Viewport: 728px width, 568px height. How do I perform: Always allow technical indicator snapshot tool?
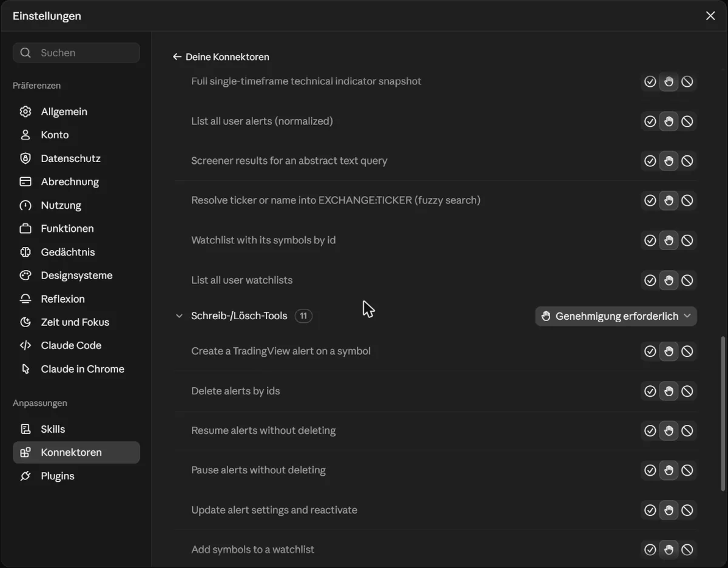(x=650, y=81)
